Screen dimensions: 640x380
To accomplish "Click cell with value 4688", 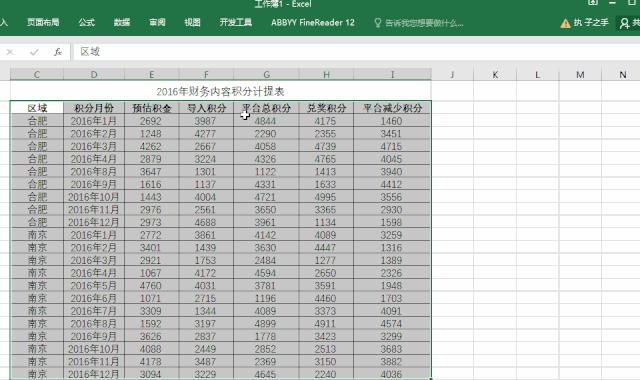I will point(206,222).
